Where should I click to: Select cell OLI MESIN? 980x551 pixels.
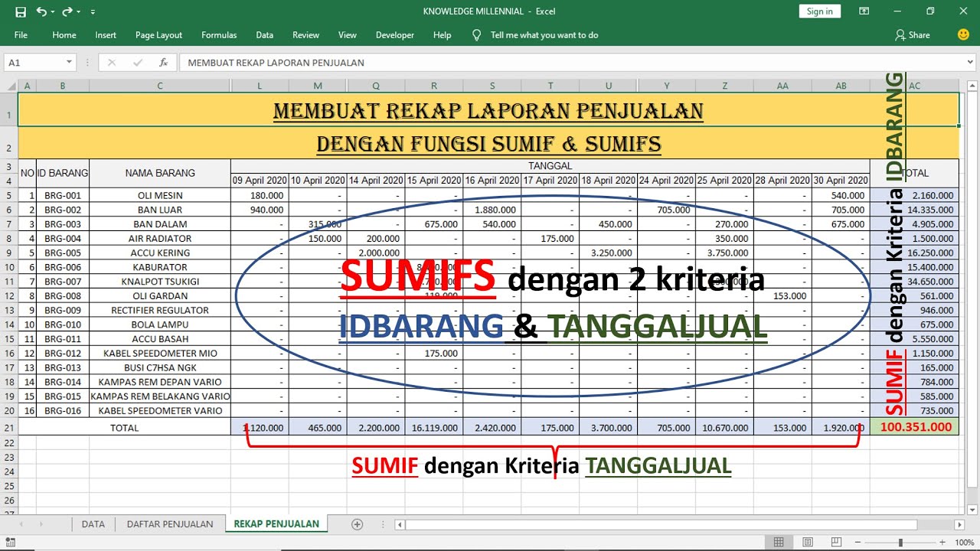tap(160, 195)
